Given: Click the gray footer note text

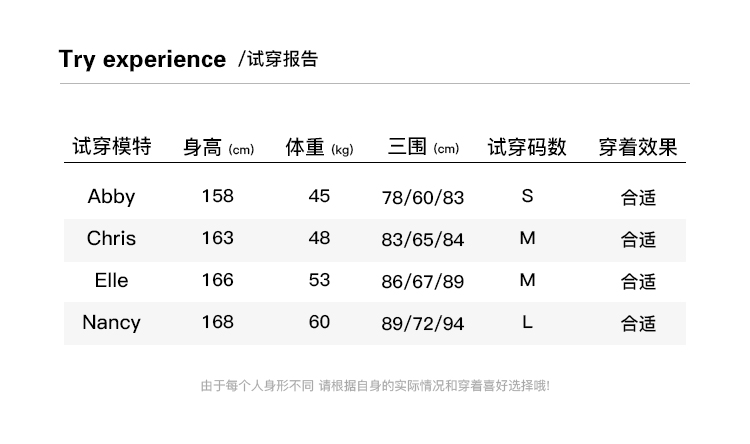Looking at the screenshot, I should tap(375, 385).
